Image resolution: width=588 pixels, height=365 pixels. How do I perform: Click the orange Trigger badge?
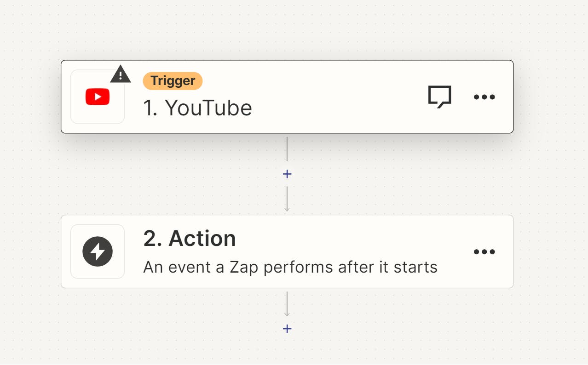[173, 81]
